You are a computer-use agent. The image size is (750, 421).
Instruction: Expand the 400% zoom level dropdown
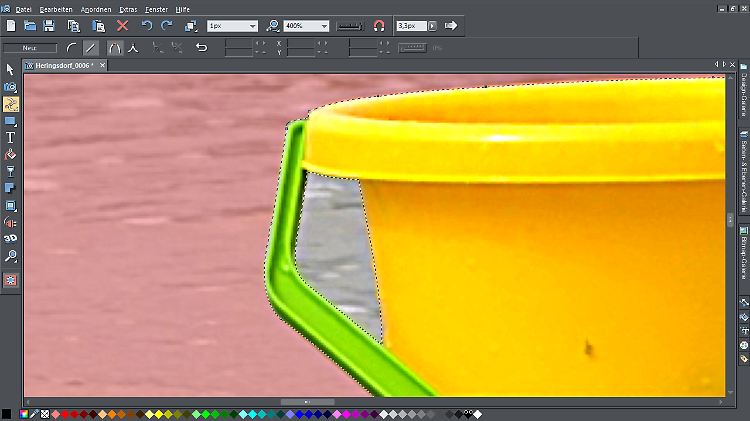click(x=324, y=25)
